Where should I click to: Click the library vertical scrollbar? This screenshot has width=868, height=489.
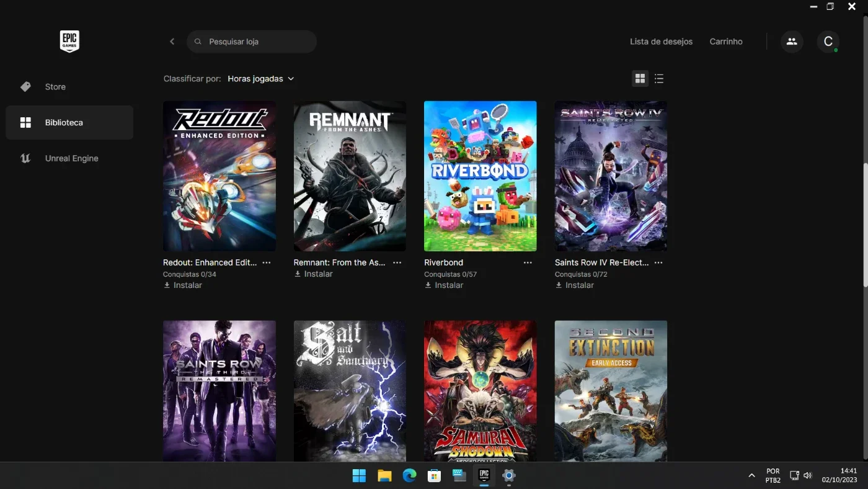866,225
